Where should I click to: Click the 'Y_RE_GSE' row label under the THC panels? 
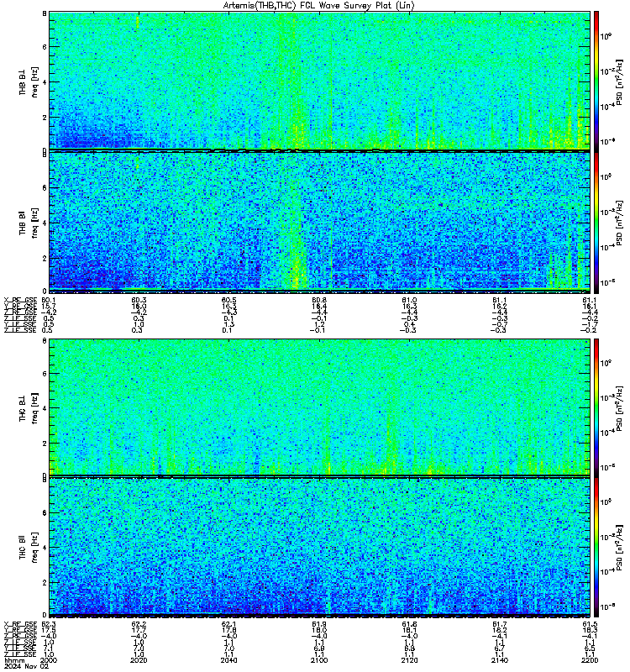[x=20, y=631]
